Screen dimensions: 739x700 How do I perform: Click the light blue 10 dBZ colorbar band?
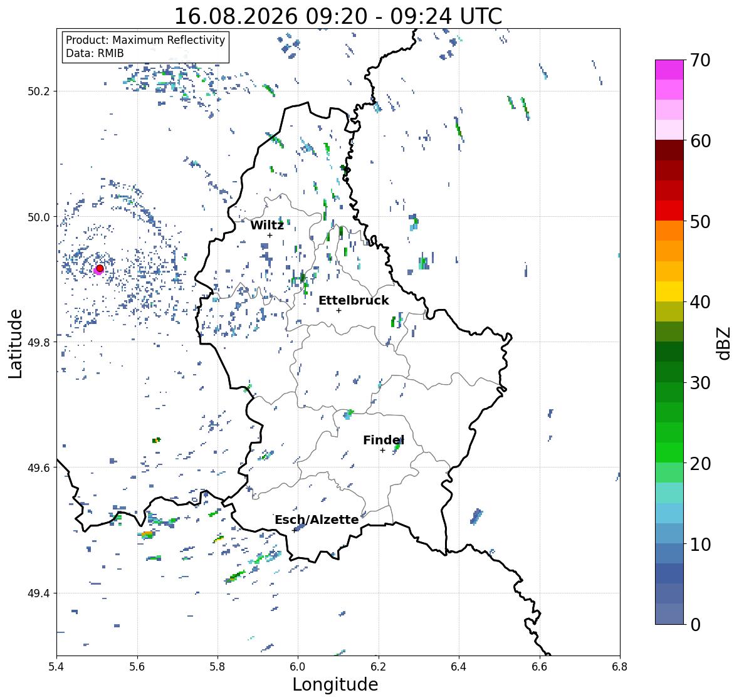pyautogui.click(x=669, y=533)
